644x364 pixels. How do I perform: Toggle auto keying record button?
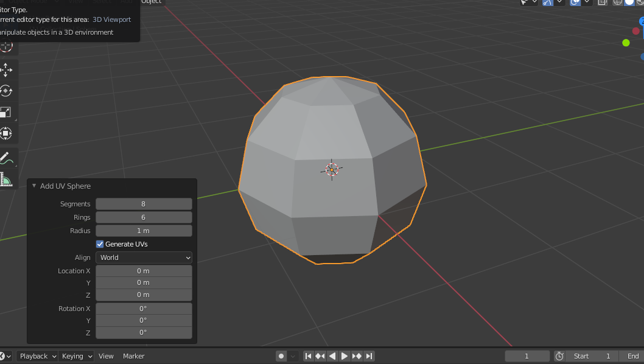point(281,356)
